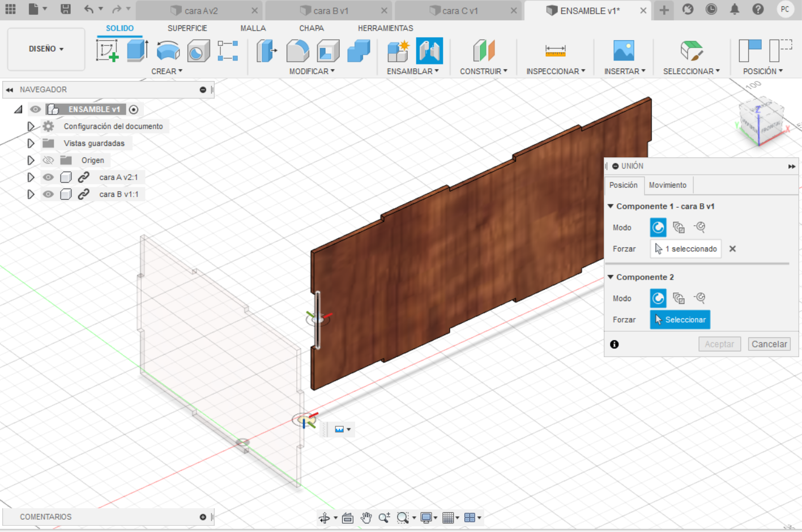
Task: Hide the cara B v1:1 component
Action: click(48, 194)
